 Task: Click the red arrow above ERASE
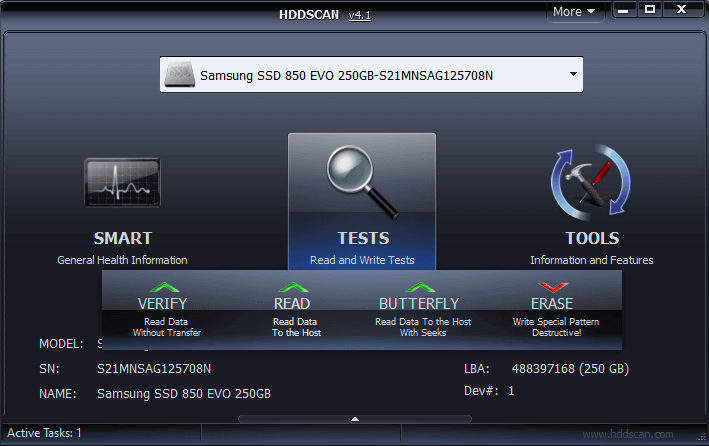(553, 287)
